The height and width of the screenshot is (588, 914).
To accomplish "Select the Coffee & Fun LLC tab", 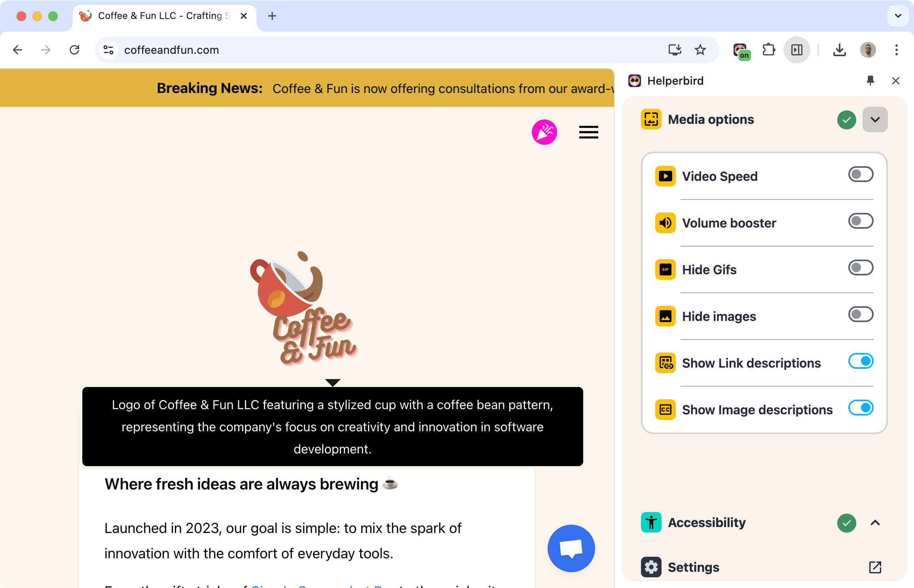I will 164,16.
